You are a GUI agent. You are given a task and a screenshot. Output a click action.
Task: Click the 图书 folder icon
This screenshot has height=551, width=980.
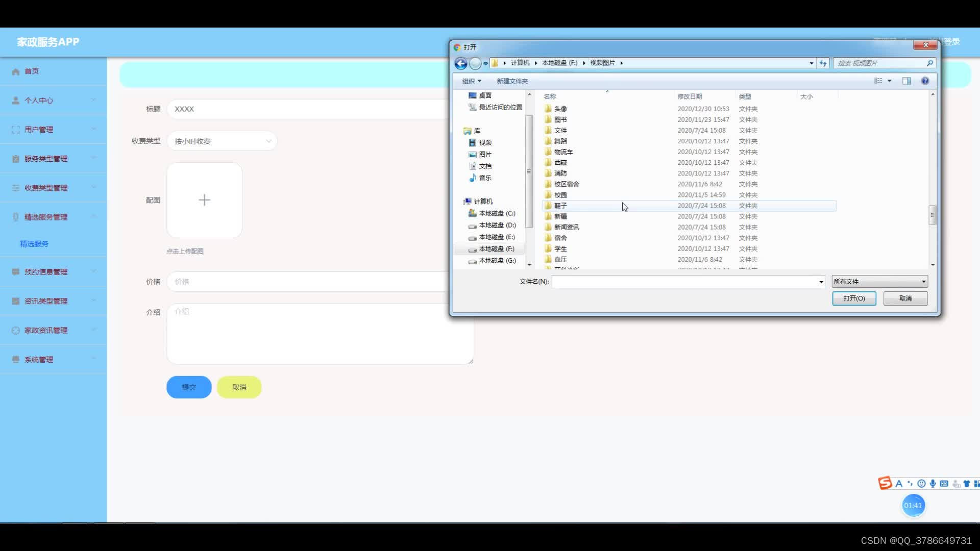pyautogui.click(x=548, y=119)
